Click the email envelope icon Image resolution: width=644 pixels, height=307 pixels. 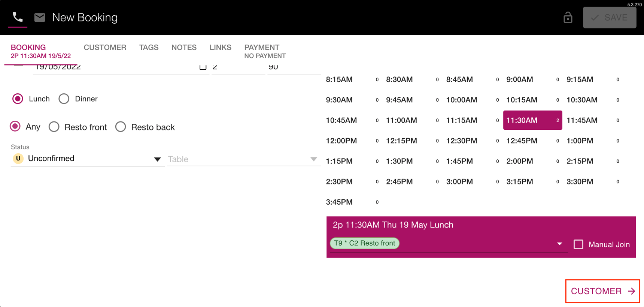click(x=40, y=17)
